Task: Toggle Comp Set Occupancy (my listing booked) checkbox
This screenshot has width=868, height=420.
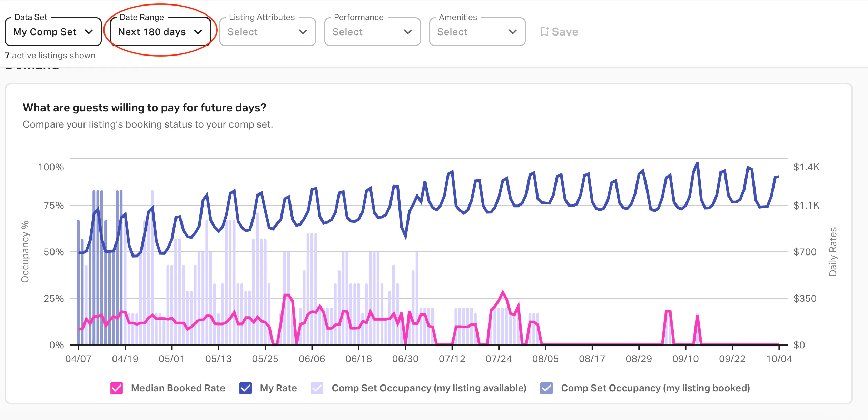Action: click(546, 388)
